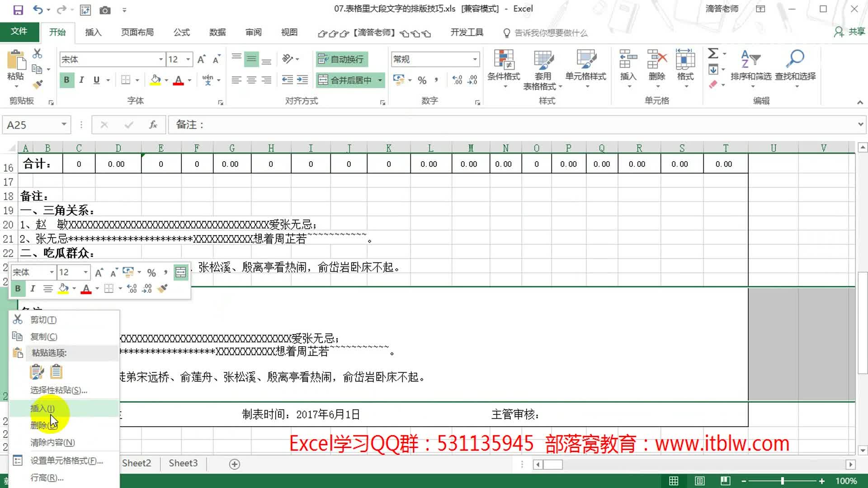
Task: Increase font size with the large A icon in ribbon
Action: 202,59
